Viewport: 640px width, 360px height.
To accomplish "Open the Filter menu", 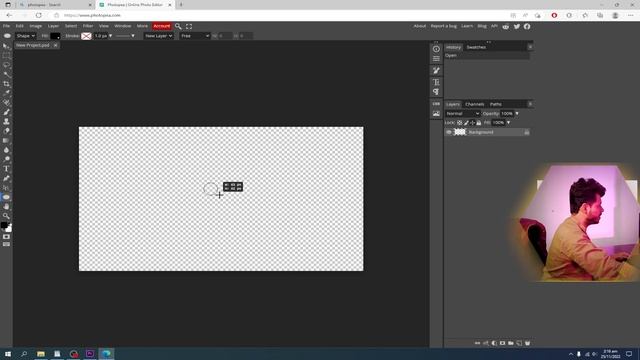I will 88,26.
